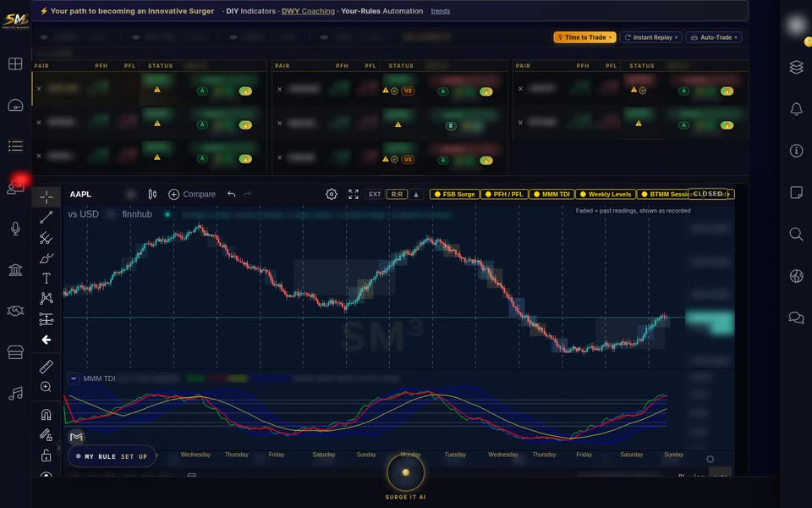
Task: Click the B grade badge in middle watchlist panel
Action: tap(451, 126)
